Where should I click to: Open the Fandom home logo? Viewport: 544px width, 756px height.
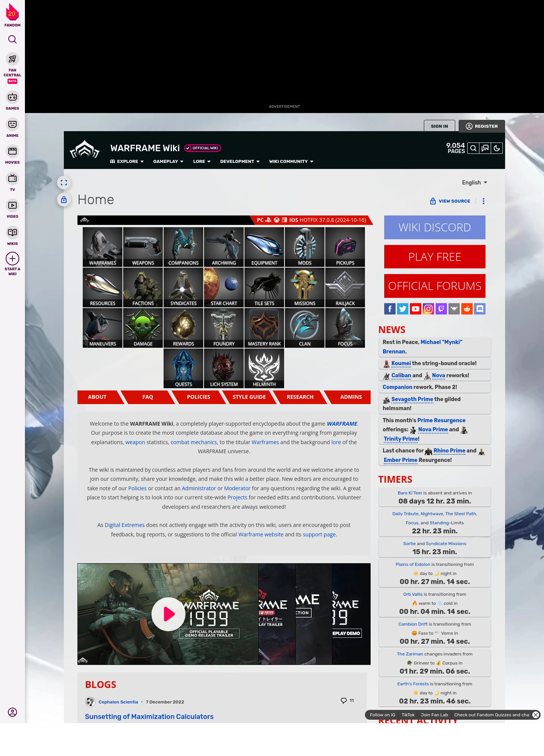[x=12, y=15]
